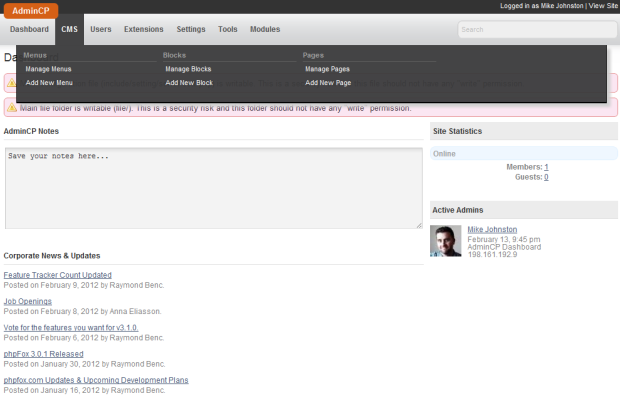This screenshot has width=620, height=396.
Task: Click warning icon on file folder alert
Action: (x=12, y=107)
